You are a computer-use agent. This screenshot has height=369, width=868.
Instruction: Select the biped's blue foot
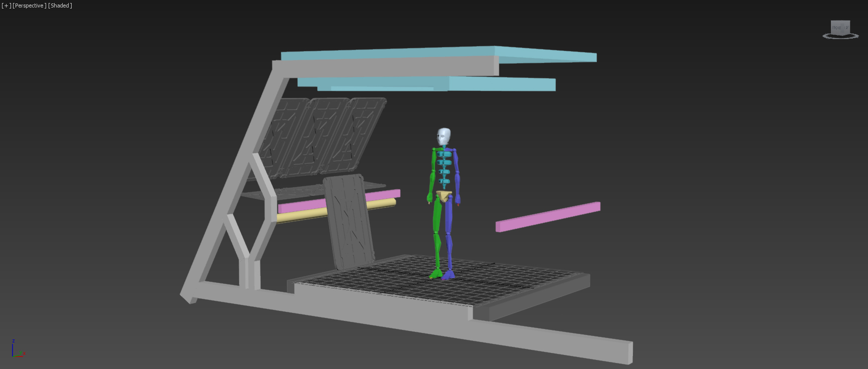(449, 274)
